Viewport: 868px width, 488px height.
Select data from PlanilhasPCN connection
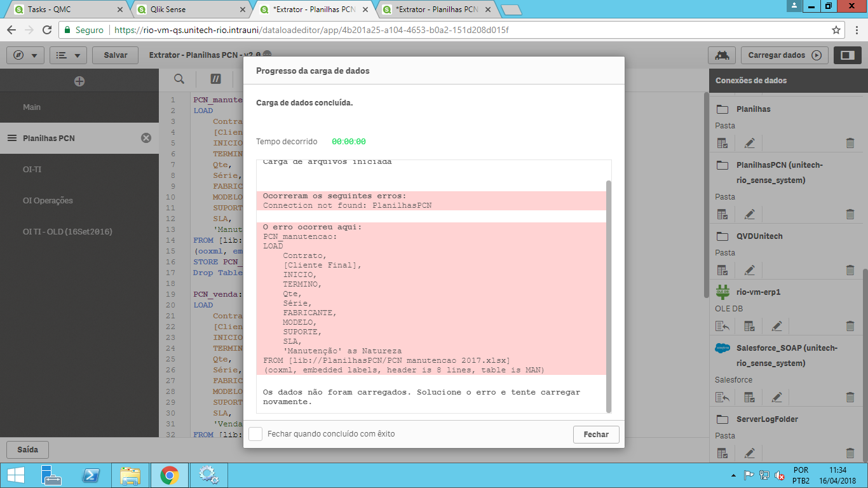(x=722, y=214)
